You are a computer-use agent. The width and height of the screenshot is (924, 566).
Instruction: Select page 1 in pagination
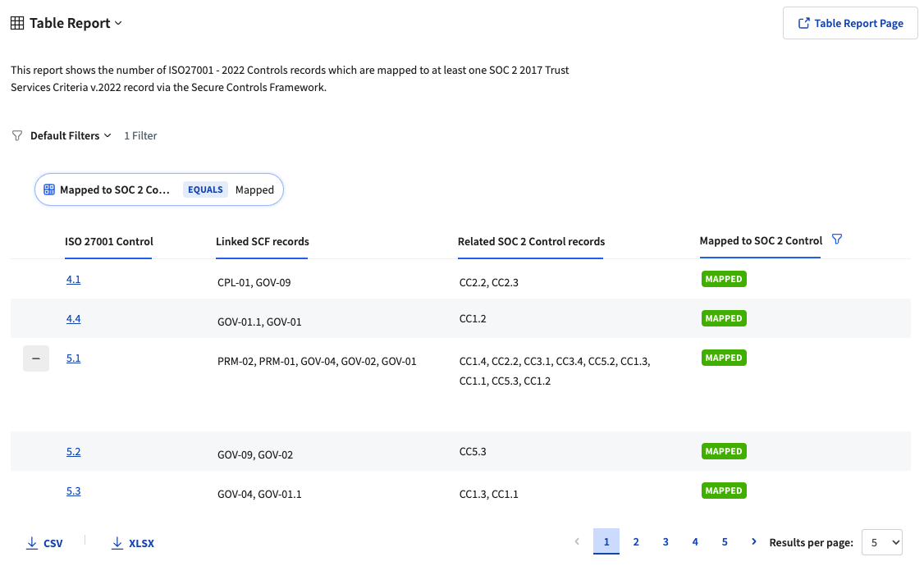tap(606, 541)
